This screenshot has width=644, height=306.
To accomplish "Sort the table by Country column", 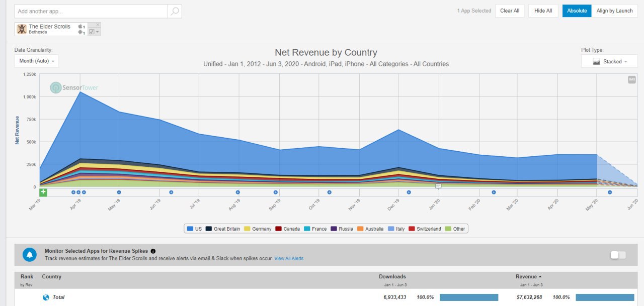I will (x=52, y=277).
